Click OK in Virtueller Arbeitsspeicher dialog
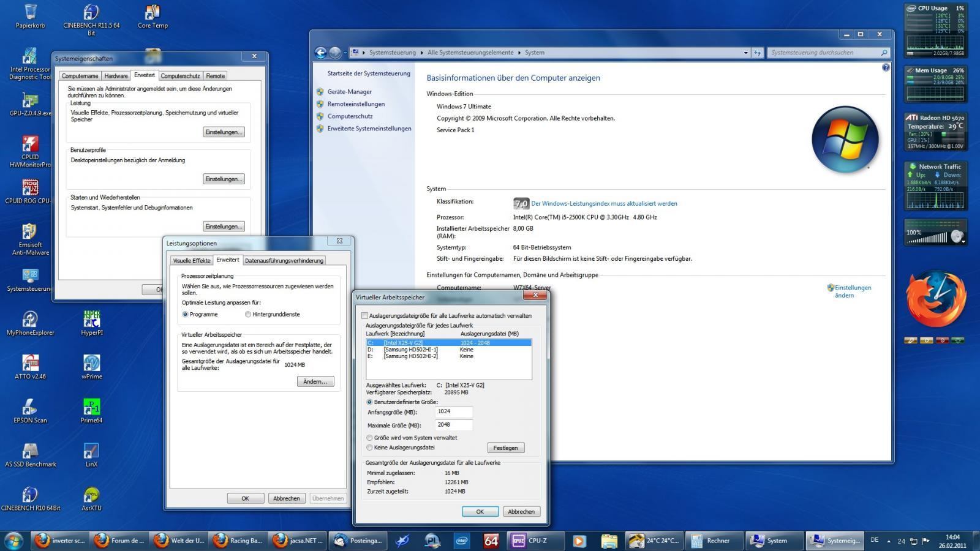The image size is (980, 551). [x=480, y=512]
